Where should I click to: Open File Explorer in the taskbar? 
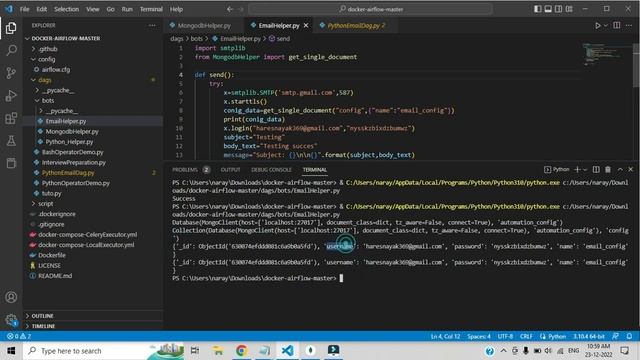pos(218,351)
